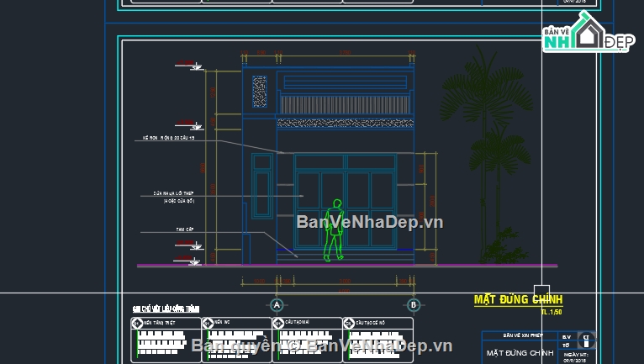Click the diamond marker beside CẤU TẠO SÊ NÔ

[349, 324]
